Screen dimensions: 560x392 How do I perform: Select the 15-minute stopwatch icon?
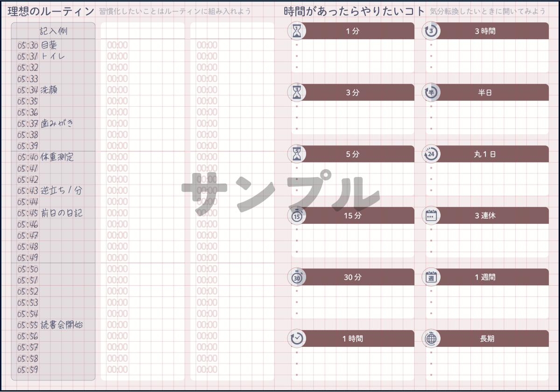(296, 216)
